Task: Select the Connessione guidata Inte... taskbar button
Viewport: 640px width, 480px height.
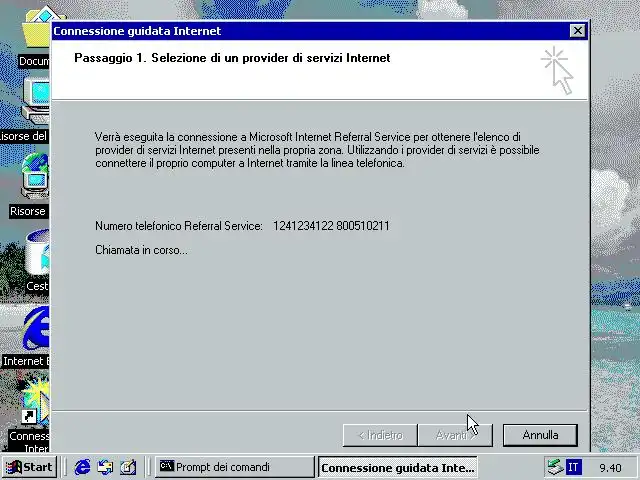Action: [398, 467]
